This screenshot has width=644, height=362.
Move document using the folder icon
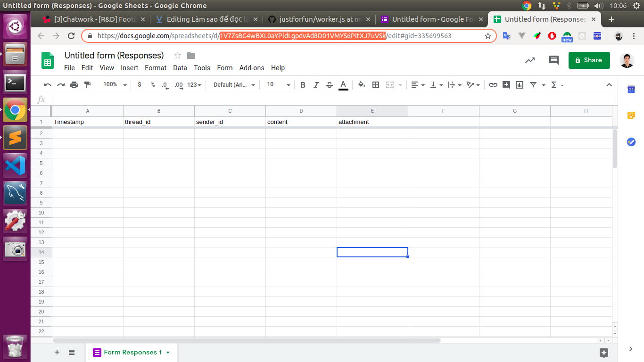tap(191, 55)
